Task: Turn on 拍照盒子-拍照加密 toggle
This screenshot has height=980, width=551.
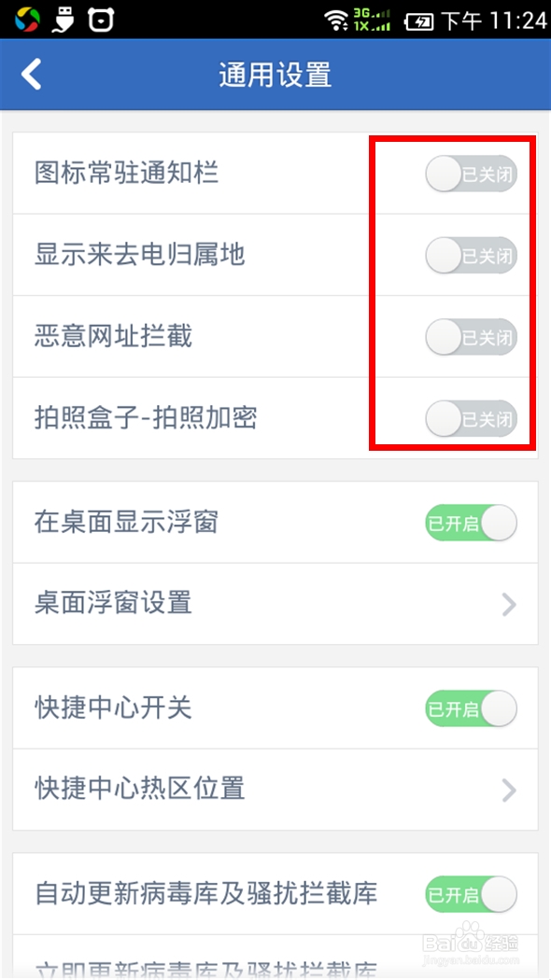Action: (472, 418)
